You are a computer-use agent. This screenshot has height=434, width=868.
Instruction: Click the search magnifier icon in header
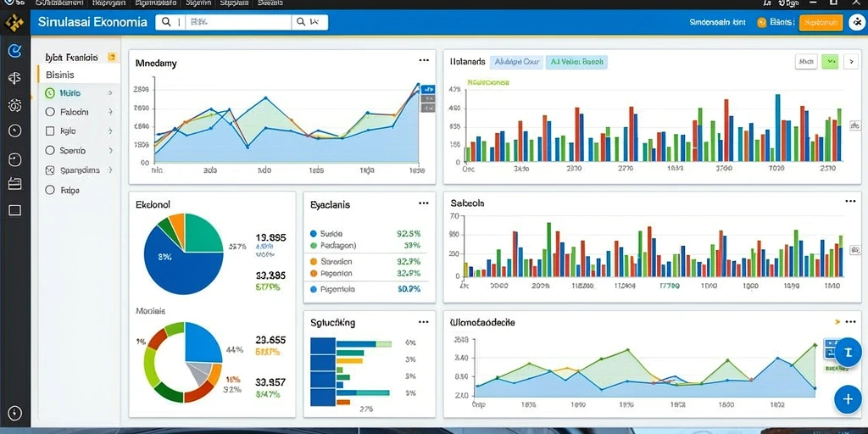(x=166, y=22)
